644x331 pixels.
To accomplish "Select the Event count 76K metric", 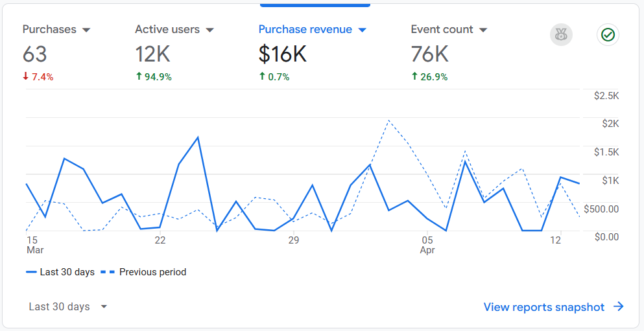I will [429, 54].
